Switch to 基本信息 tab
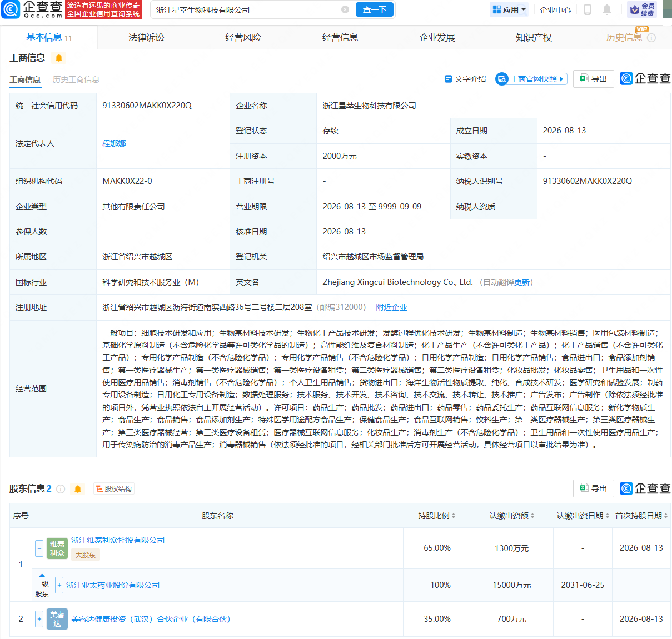 (49, 37)
